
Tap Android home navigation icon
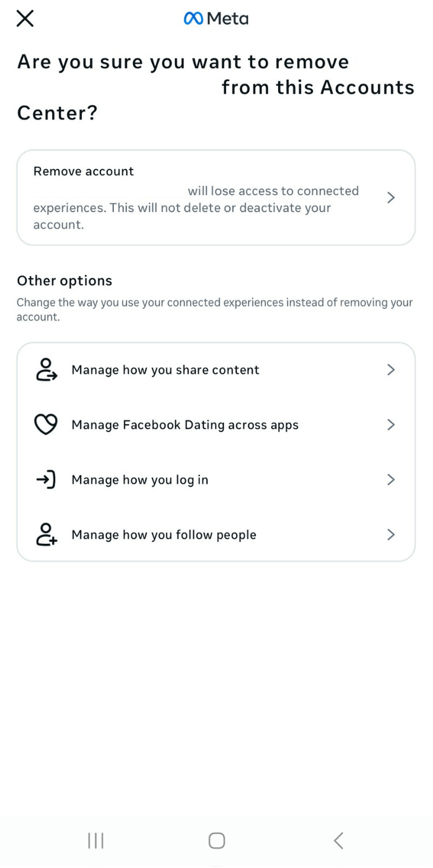(216, 840)
